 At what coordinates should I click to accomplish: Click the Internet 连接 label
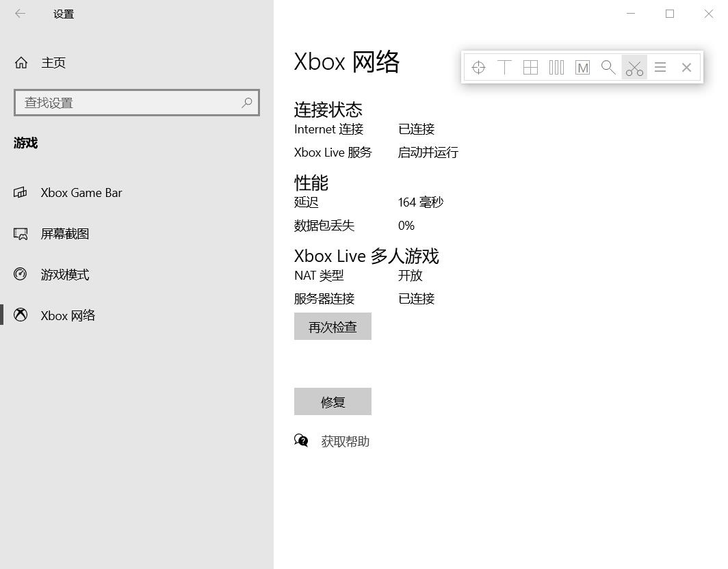tap(328, 129)
